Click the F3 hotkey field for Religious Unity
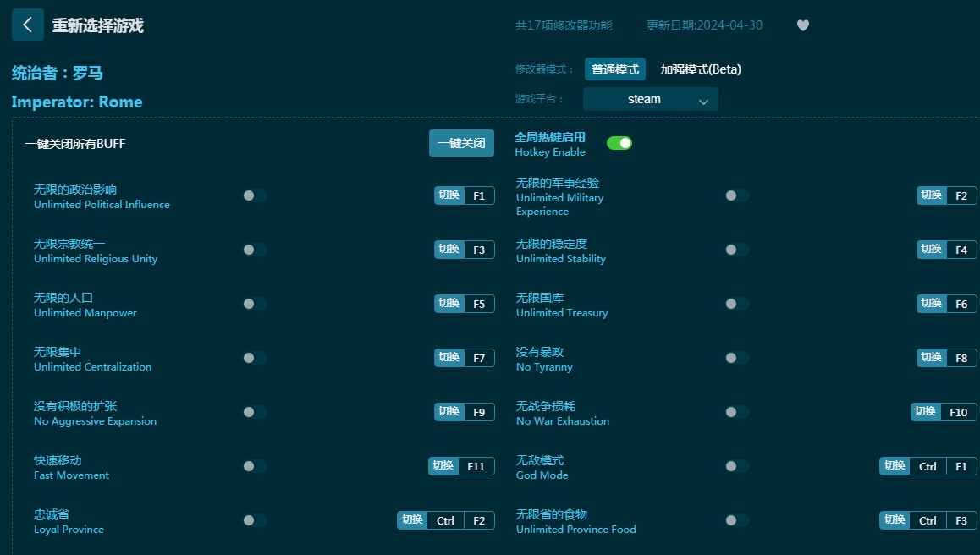Screen dimensions: 980x555 click(479, 250)
